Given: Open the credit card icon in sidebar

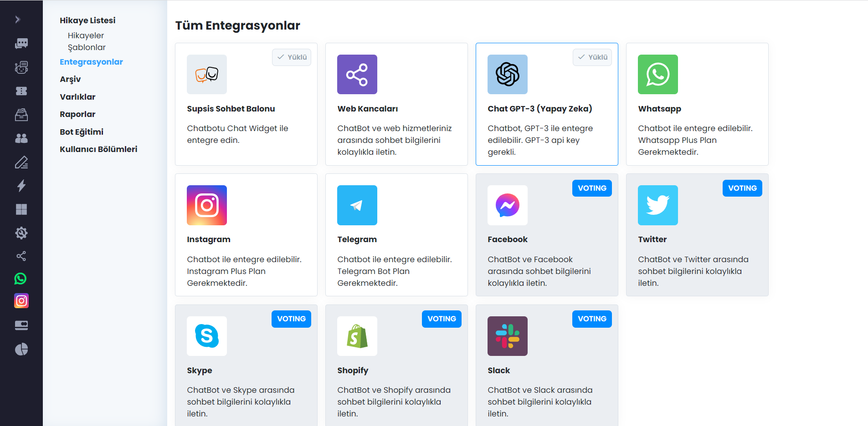Looking at the screenshot, I should pyautogui.click(x=21, y=325).
